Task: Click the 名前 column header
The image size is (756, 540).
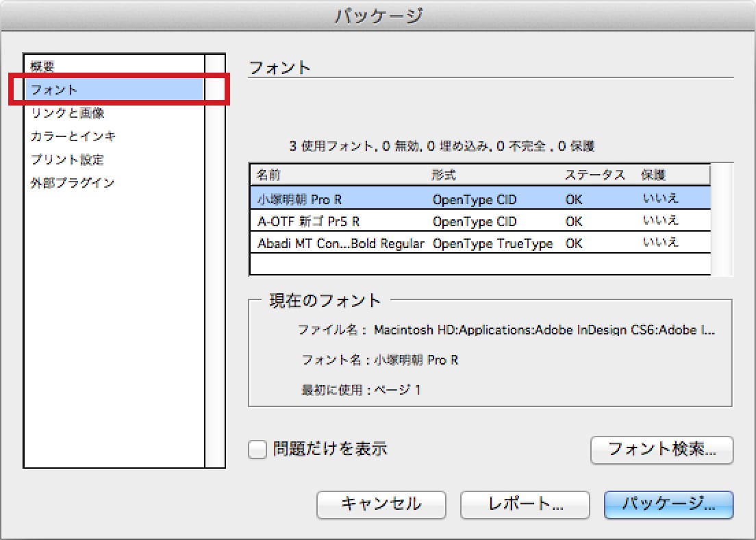Action: pyautogui.click(x=339, y=175)
